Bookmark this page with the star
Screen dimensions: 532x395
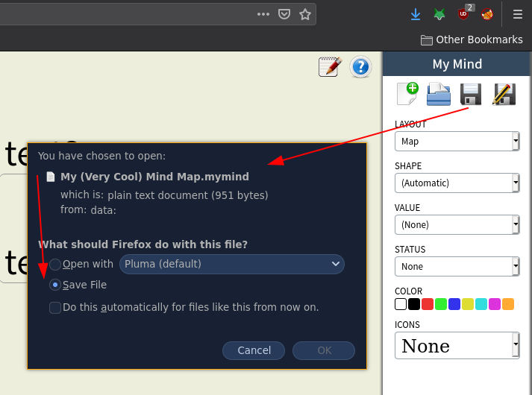pos(305,14)
